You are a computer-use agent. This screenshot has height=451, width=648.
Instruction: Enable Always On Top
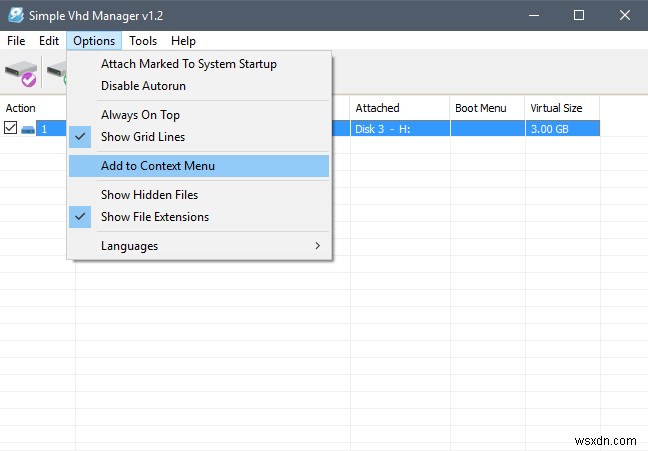point(140,115)
